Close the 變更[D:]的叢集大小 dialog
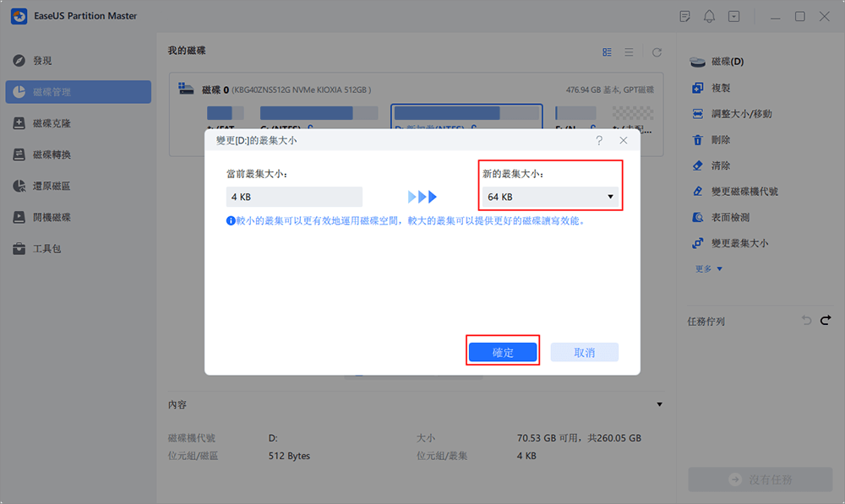Screen dimensions: 845x504 pyautogui.click(x=624, y=140)
